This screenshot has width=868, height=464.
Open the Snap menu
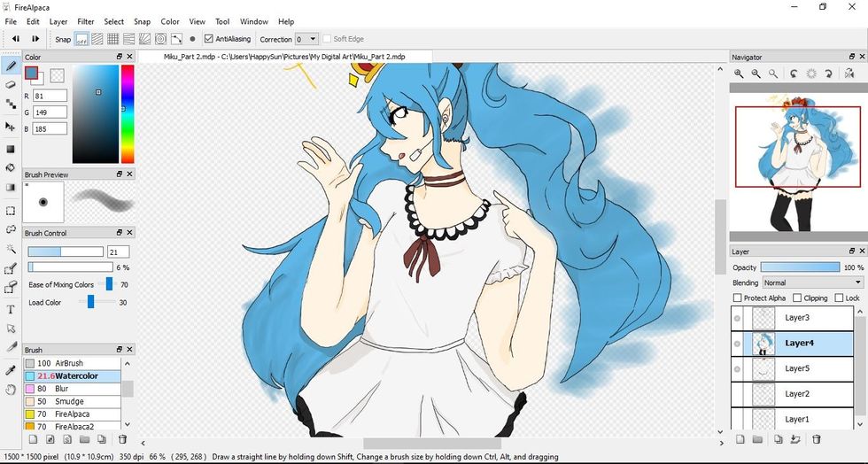tap(142, 21)
